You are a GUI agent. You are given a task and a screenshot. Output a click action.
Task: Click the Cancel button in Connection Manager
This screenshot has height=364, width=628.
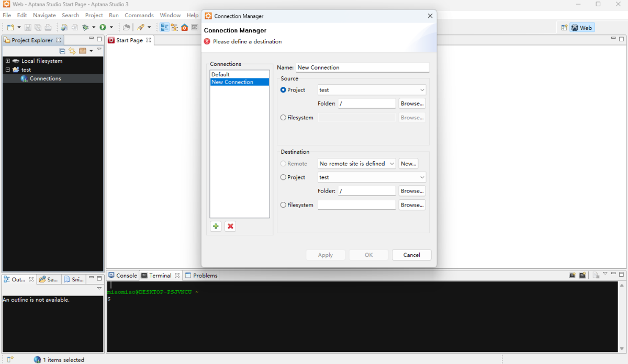411,255
